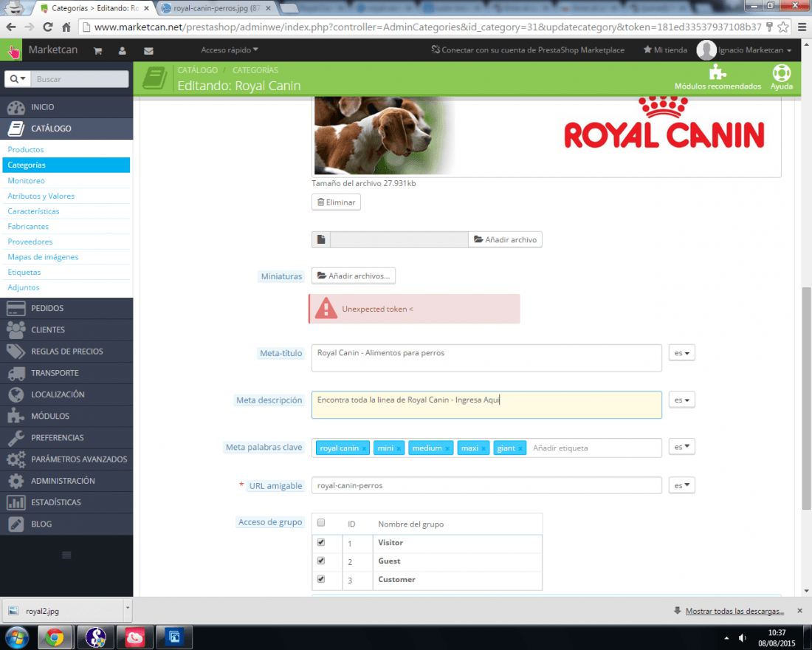This screenshot has height=650, width=812.
Task: Change language for Meta palabras clave field
Action: (x=681, y=447)
